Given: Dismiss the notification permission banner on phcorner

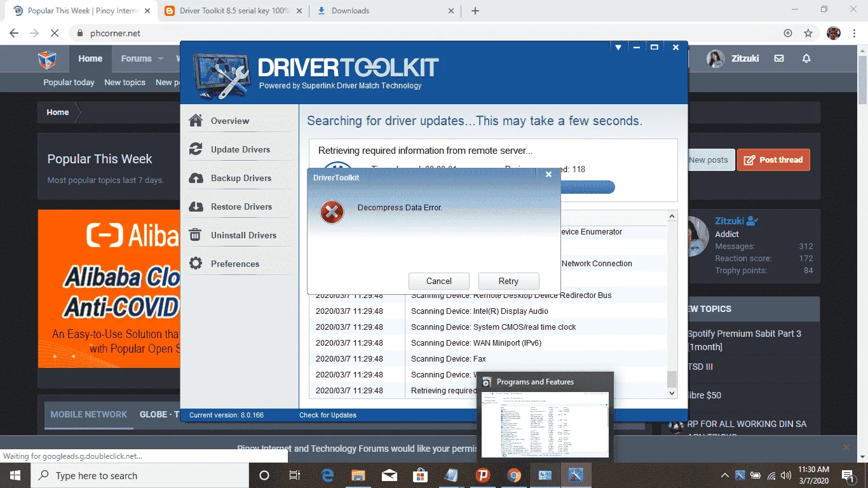Looking at the screenshot, I should click(846, 447).
